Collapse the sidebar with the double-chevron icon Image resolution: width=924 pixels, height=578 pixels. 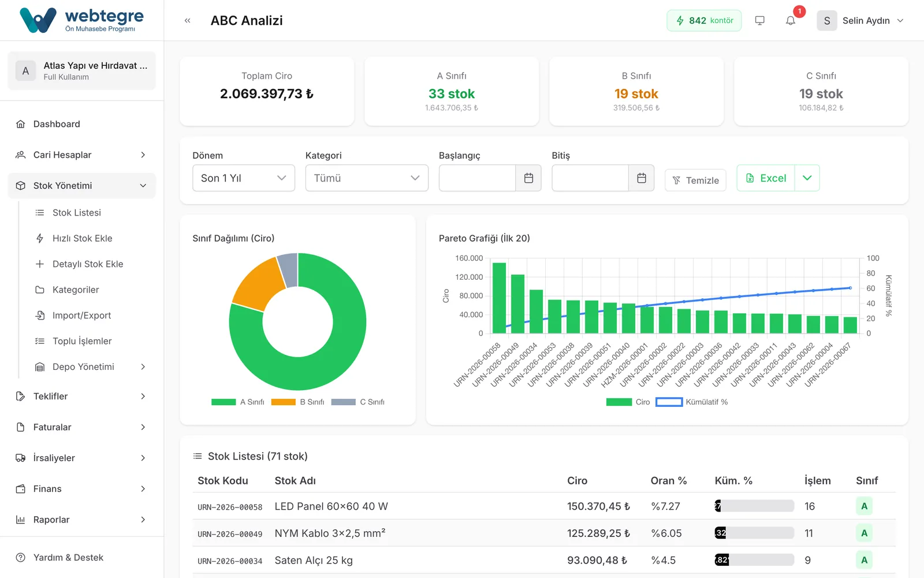(x=187, y=21)
